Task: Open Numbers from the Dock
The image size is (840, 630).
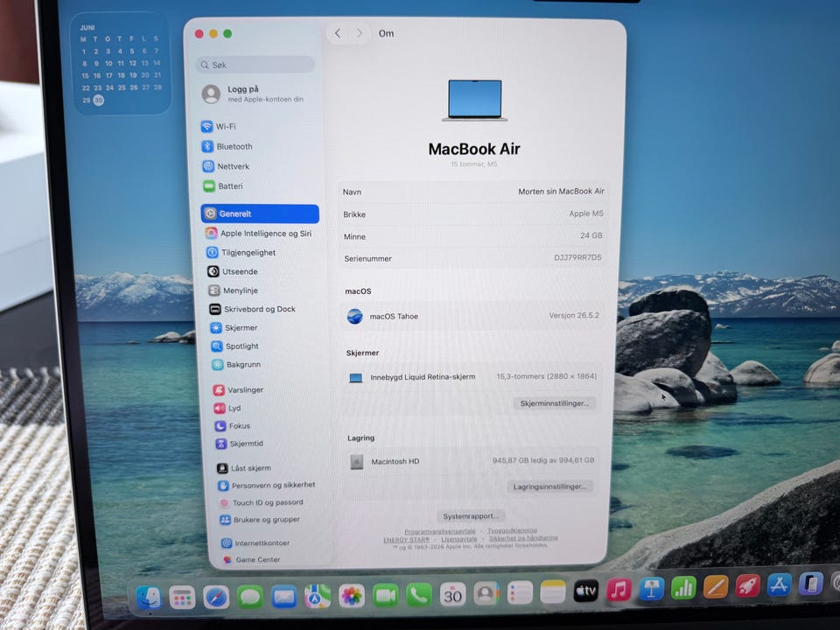Action: coord(683,588)
